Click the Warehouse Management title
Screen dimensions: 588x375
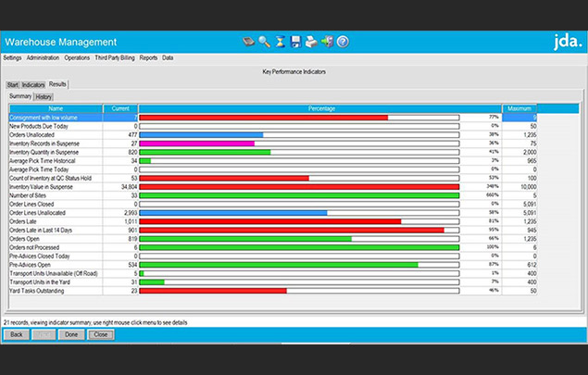pos(61,42)
